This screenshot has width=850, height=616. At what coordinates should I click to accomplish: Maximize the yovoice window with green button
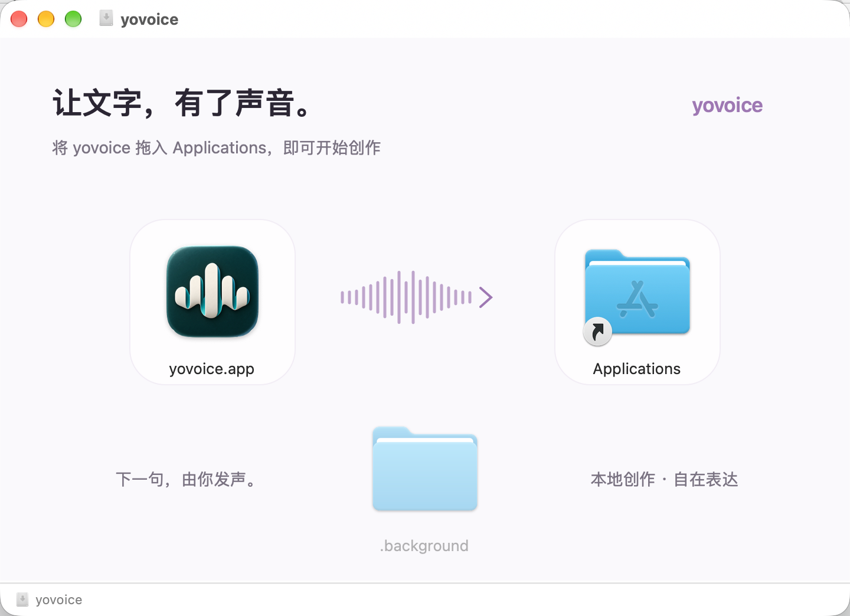73,19
